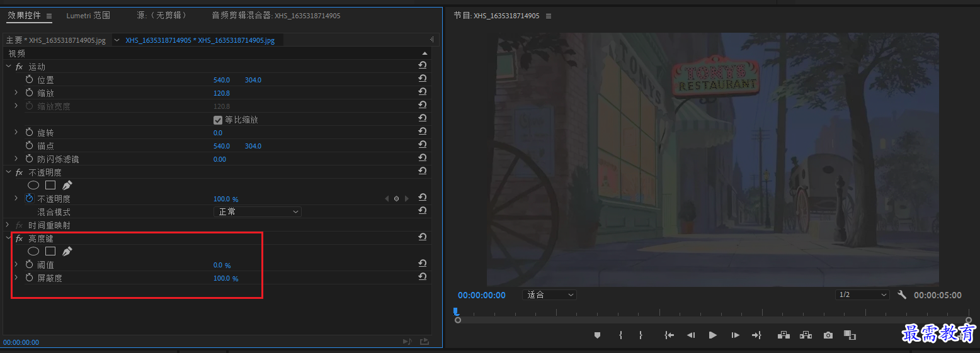
Task: Collapse the 运动 motion section
Action: coord(8,66)
